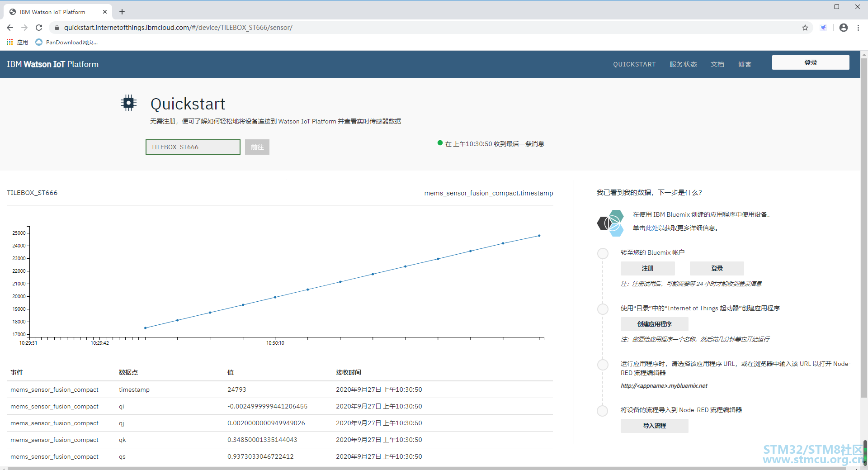Close the IBM Watson IoT Platform tab

(x=105, y=12)
